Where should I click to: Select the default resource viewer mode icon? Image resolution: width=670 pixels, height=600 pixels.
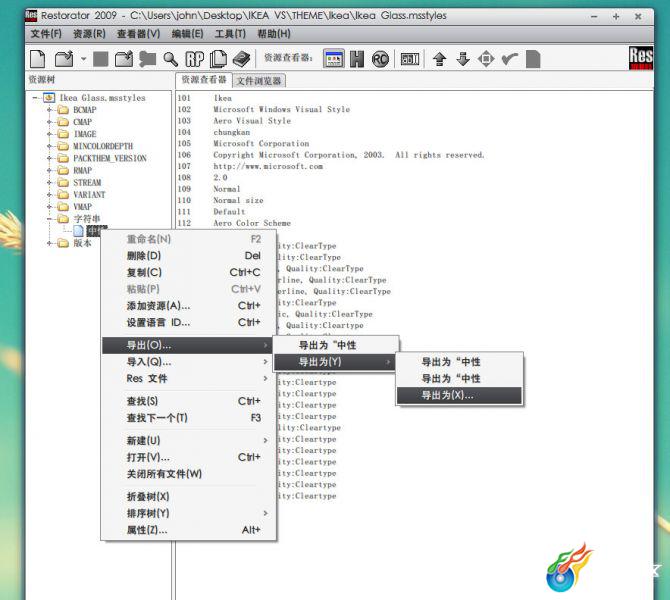(x=334, y=59)
